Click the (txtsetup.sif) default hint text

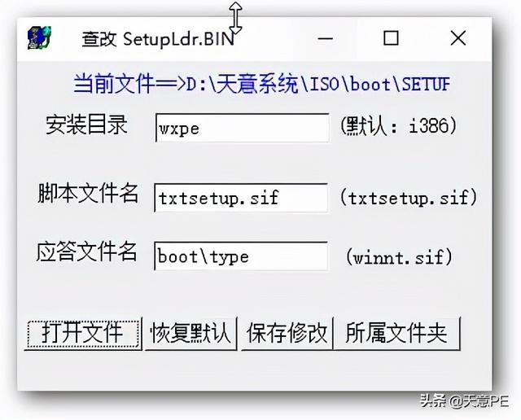[409, 197]
